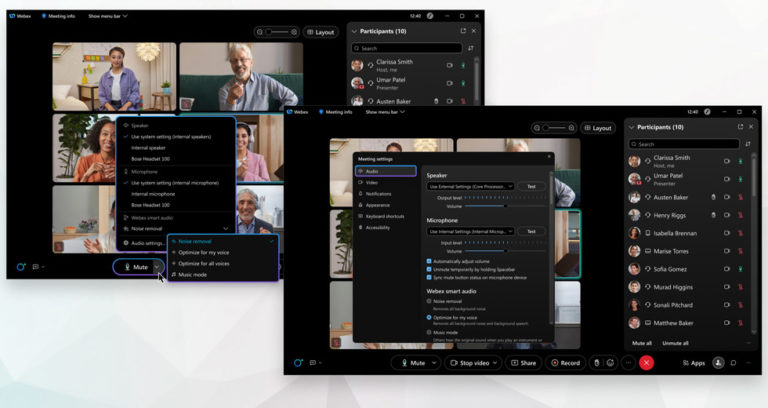Choose Internal microphone in audio menu
Image resolution: width=768 pixels, height=408 pixels.
point(153,194)
